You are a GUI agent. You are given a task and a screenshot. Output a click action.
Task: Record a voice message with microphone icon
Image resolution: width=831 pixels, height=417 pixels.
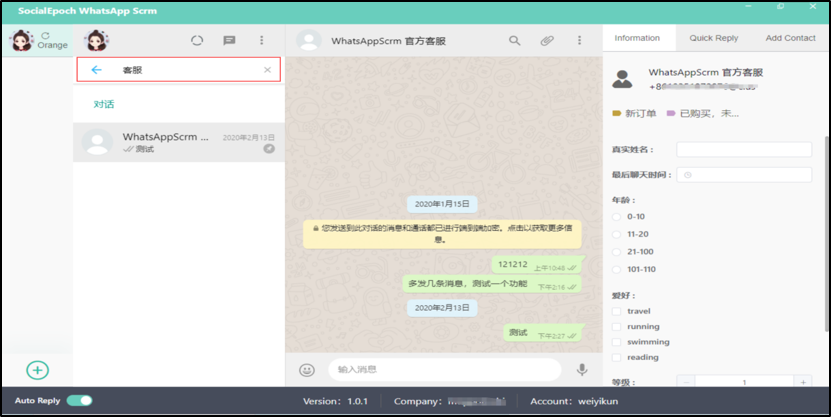pos(582,369)
